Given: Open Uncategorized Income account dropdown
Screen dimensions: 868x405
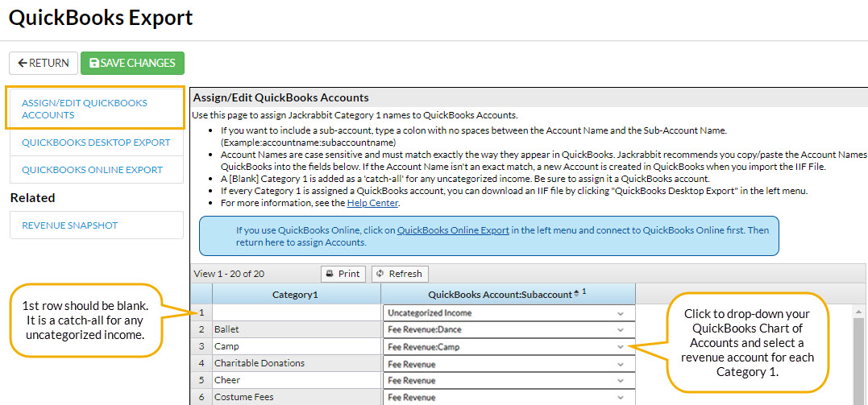Looking at the screenshot, I should click(509, 313).
